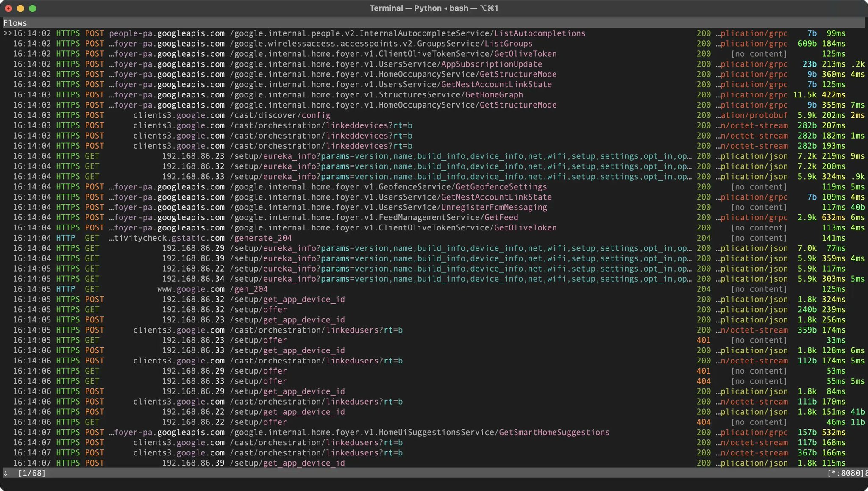Click the …tivitycheck.gstatic.com host name
Viewport: 868px width, 491px height.
click(x=167, y=238)
